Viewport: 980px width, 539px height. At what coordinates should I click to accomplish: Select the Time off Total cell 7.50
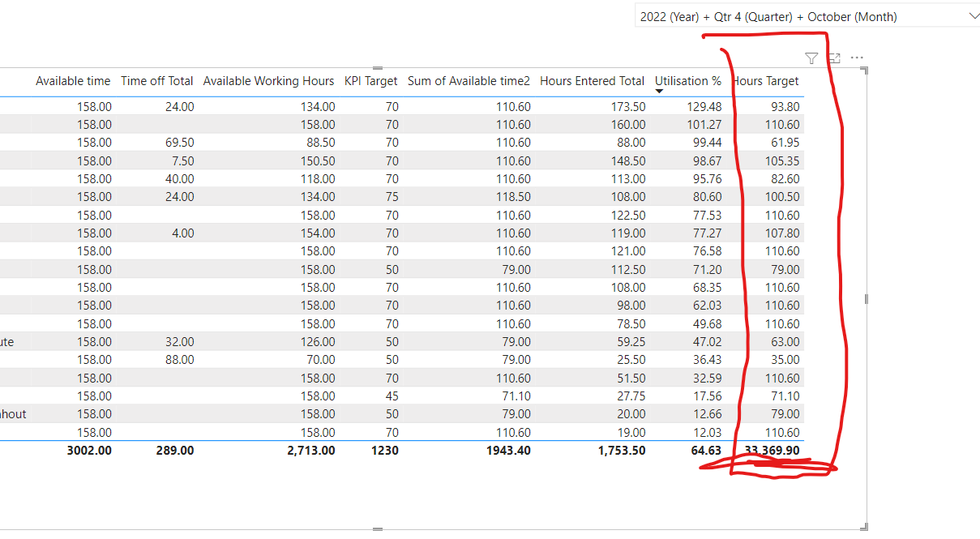pyautogui.click(x=182, y=160)
